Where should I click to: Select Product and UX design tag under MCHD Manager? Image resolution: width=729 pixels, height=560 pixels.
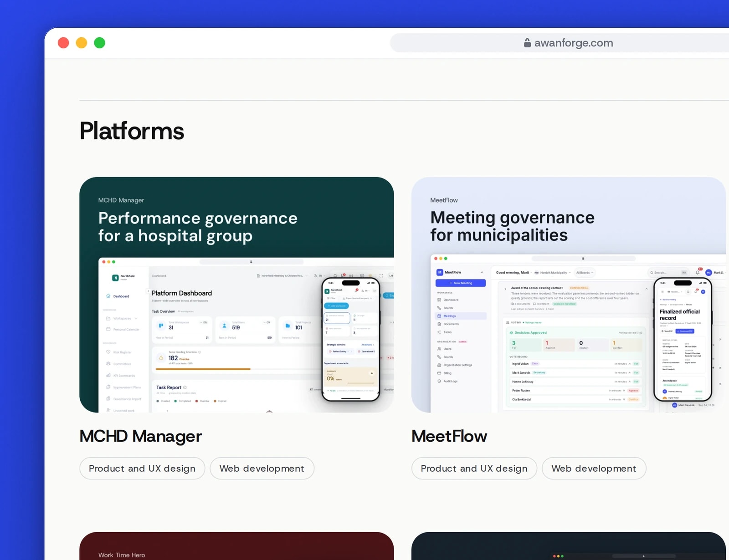click(x=142, y=468)
